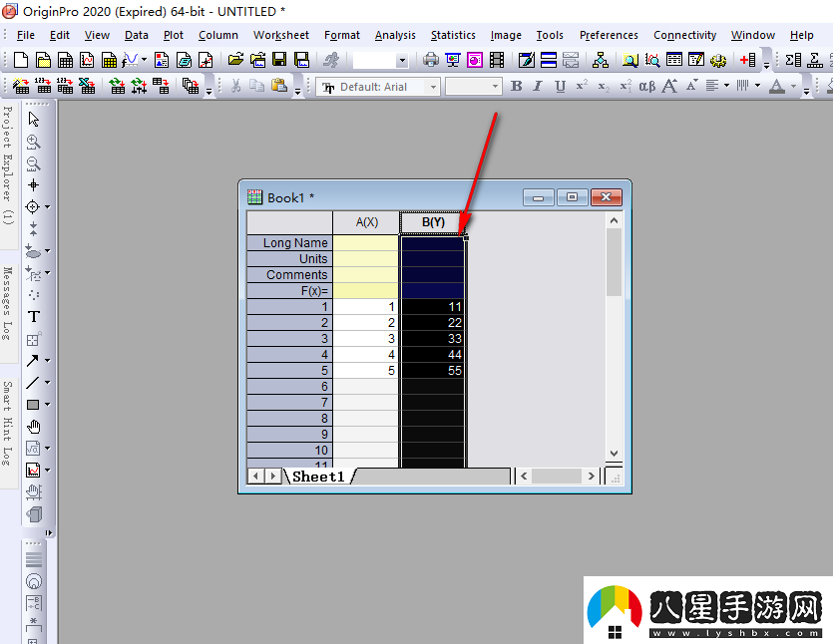The height and width of the screenshot is (644, 833).
Task: Choose the Text tool
Action: [x=33, y=317]
